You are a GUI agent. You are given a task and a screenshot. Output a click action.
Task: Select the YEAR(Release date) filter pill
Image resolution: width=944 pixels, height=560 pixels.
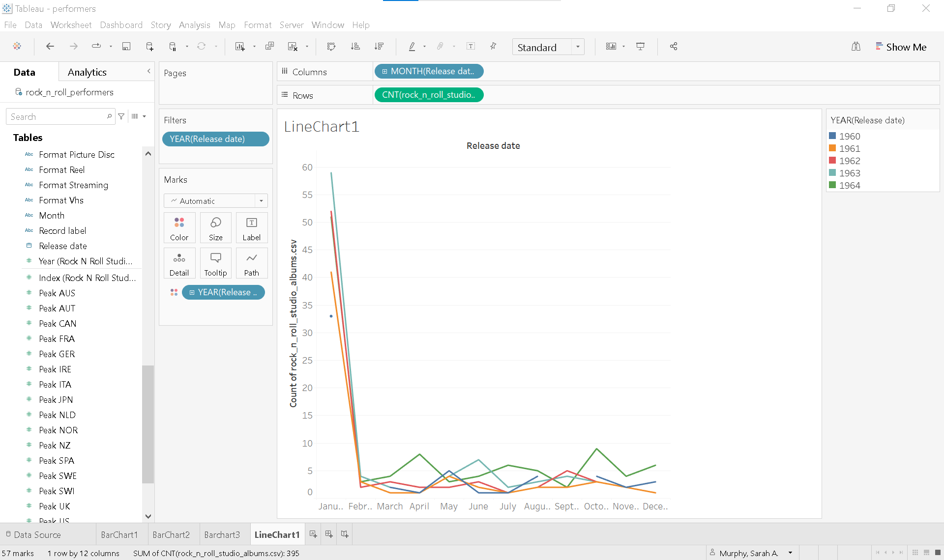[215, 139]
